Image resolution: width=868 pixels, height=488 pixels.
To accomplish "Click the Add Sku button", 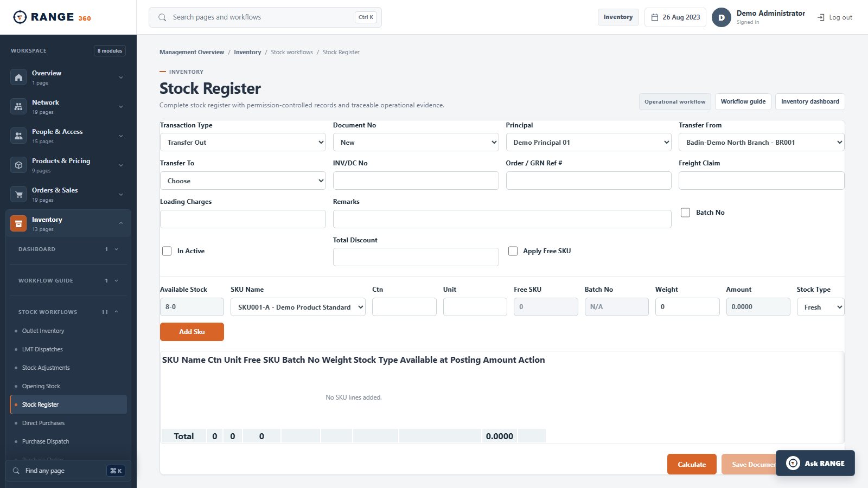I will click(x=192, y=332).
